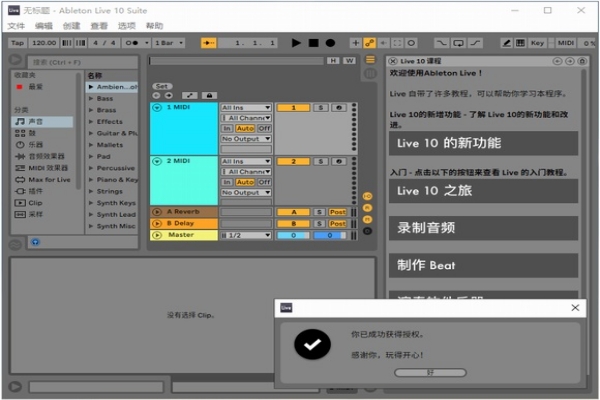Screen dimensions: 600x400
Task: Toggle Automation Arm button
Action: [369, 43]
